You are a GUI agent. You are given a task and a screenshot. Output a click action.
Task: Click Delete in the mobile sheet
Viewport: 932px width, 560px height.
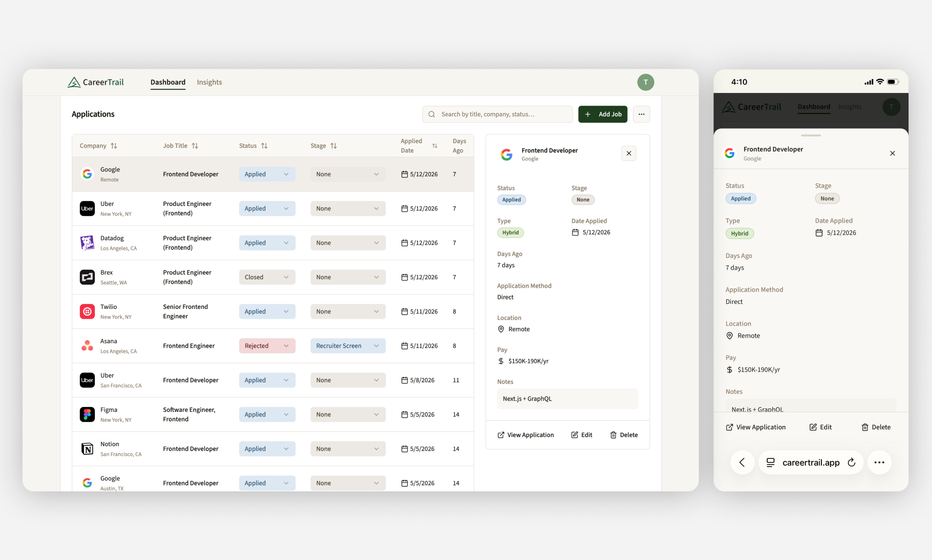click(876, 427)
